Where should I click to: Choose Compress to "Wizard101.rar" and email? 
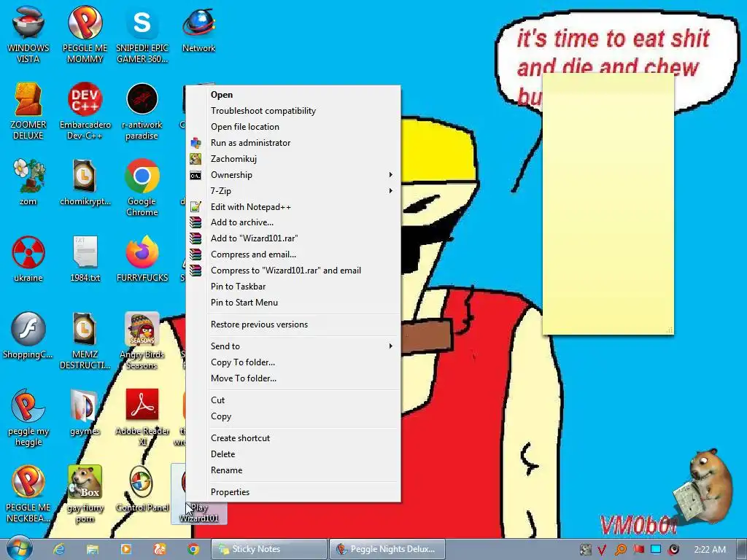pyautogui.click(x=293, y=271)
